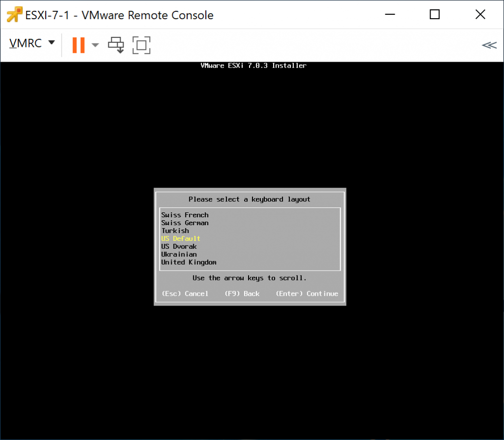Image resolution: width=504 pixels, height=440 pixels.
Task: Click (Esc) Cancel option
Action: click(x=185, y=294)
